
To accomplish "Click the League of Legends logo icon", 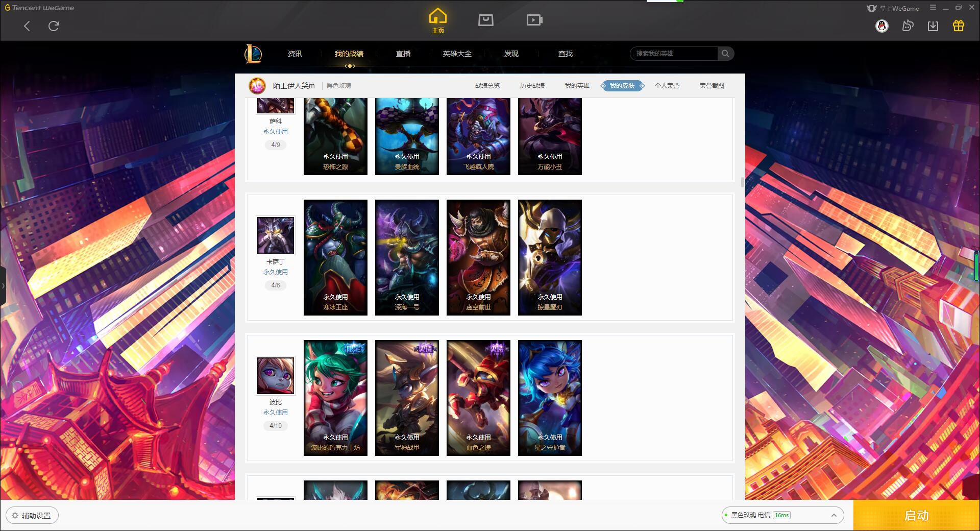I will pos(253,54).
